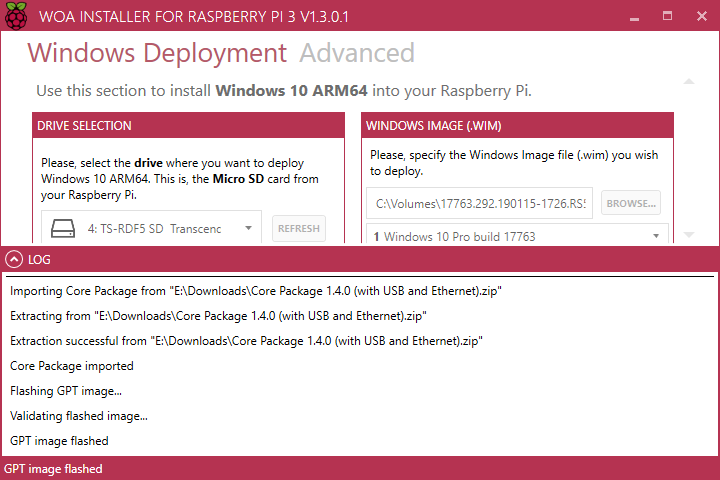
Task: Select the 'GPT image flashed' log entry
Action: pos(59,441)
